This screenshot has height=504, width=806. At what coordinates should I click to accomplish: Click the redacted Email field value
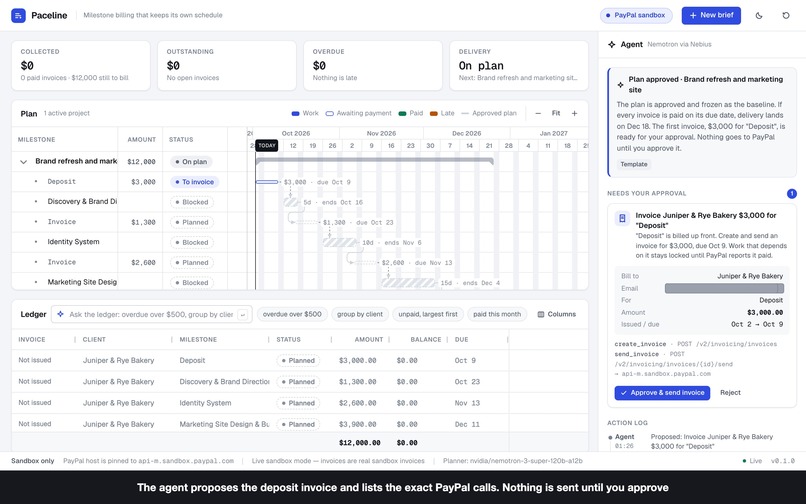coord(724,289)
